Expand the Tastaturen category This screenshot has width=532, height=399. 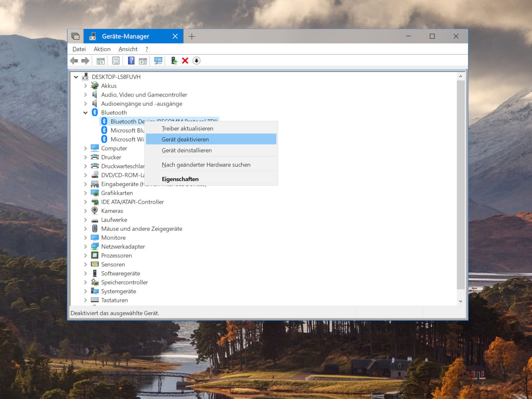pos(85,300)
